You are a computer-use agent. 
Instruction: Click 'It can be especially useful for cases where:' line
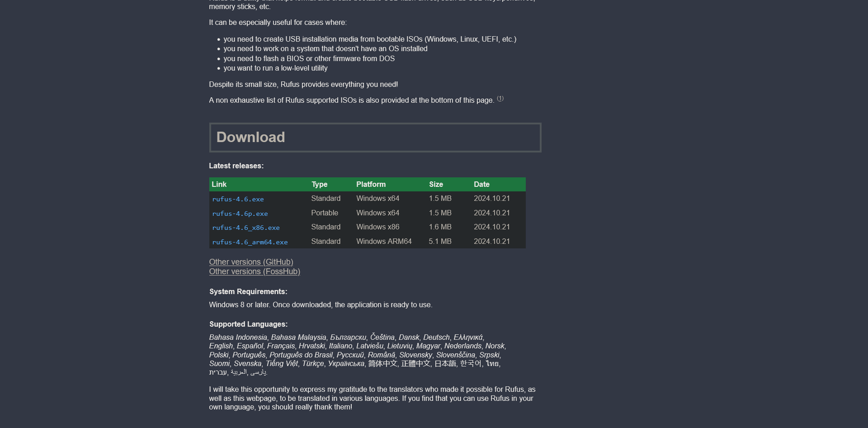[278, 22]
